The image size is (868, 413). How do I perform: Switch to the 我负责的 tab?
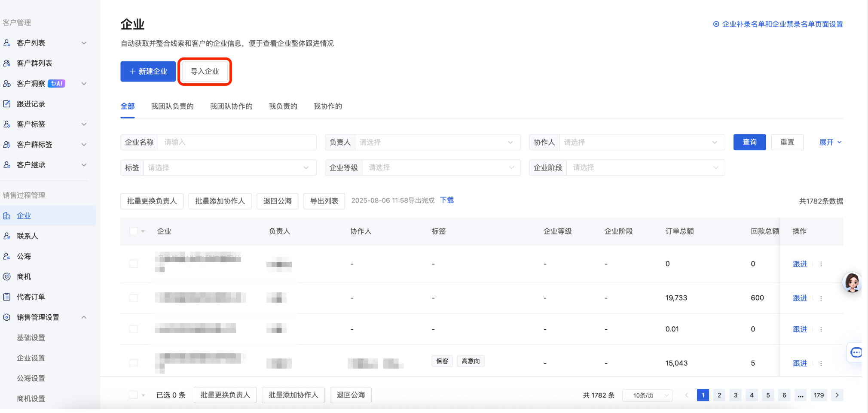[283, 106]
